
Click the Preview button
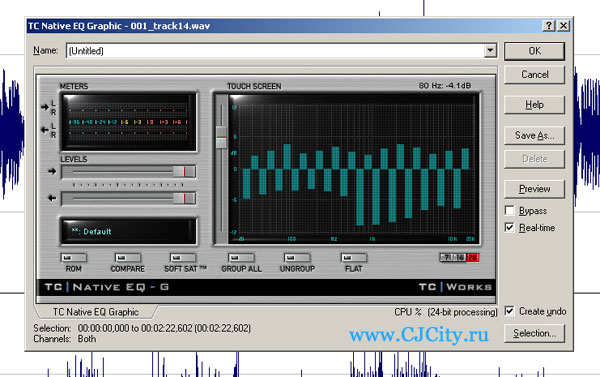(534, 189)
